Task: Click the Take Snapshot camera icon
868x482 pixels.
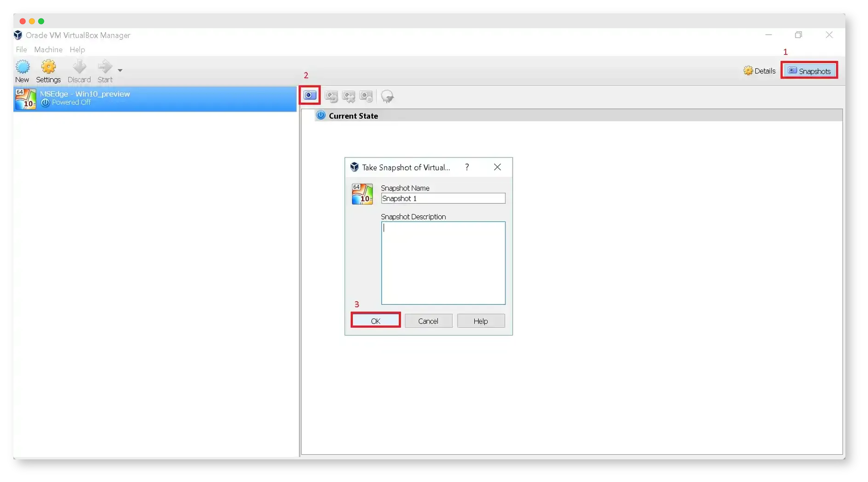Action: point(310,96)
